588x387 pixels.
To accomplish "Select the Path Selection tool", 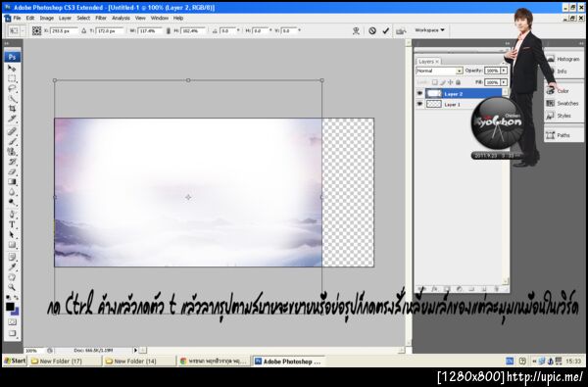I will [x=12, y=235].
